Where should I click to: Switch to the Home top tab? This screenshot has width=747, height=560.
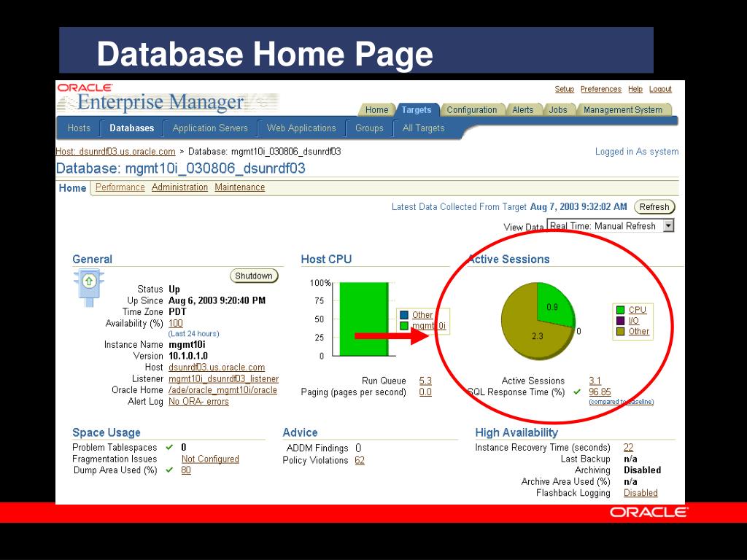pyautogui.click(x=377, y=110)
